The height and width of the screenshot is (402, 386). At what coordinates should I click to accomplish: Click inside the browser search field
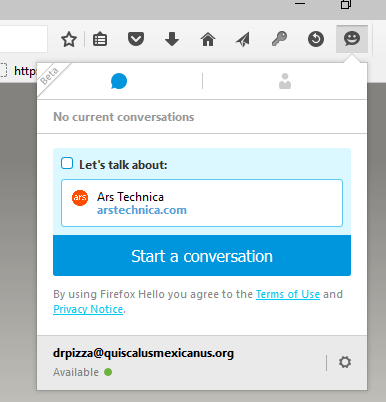(x=23, y=39)
